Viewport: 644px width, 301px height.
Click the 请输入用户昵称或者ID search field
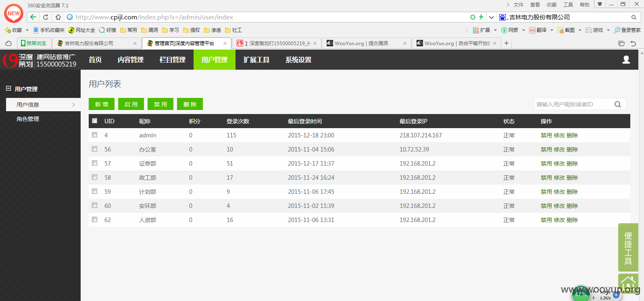573,104
